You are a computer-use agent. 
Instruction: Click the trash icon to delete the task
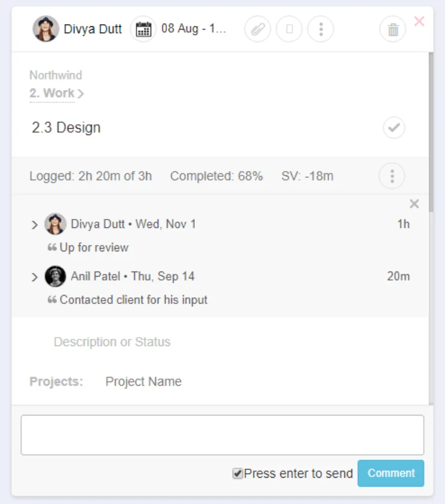click(x=392, y=29)
